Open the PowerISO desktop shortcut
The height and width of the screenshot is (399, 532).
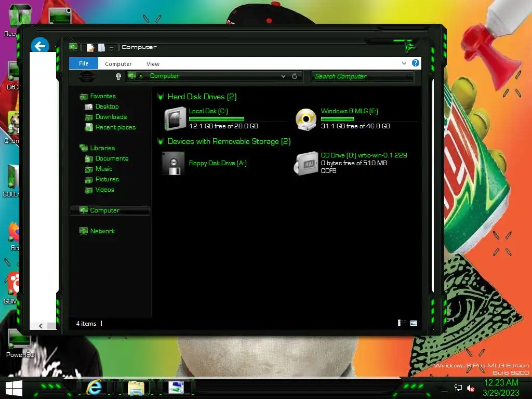click(x=20, y=343)
